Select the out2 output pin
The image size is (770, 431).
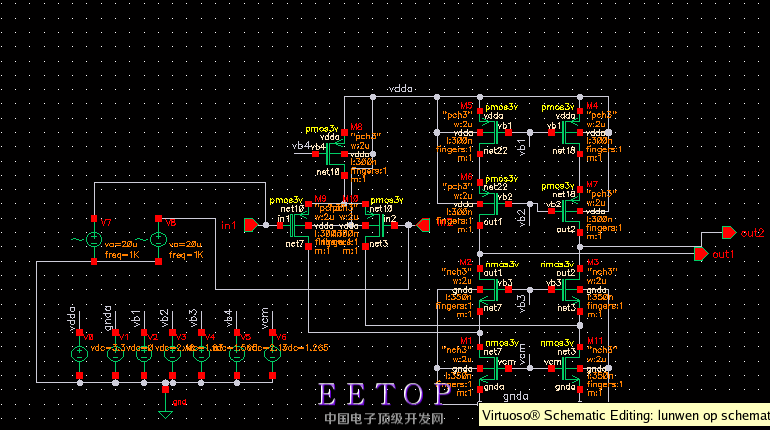729,234
